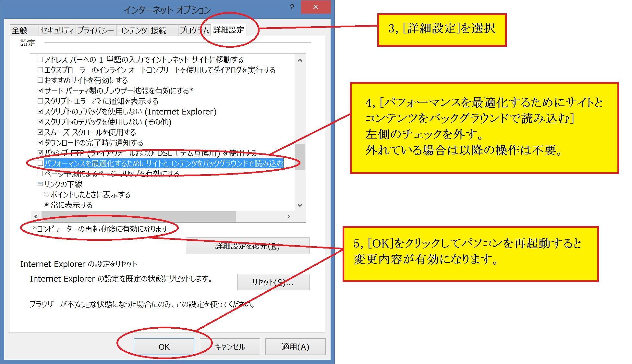Check スクリプト エラーごとに通知を表示する
The image size is (632, 364).
[40, 101]
